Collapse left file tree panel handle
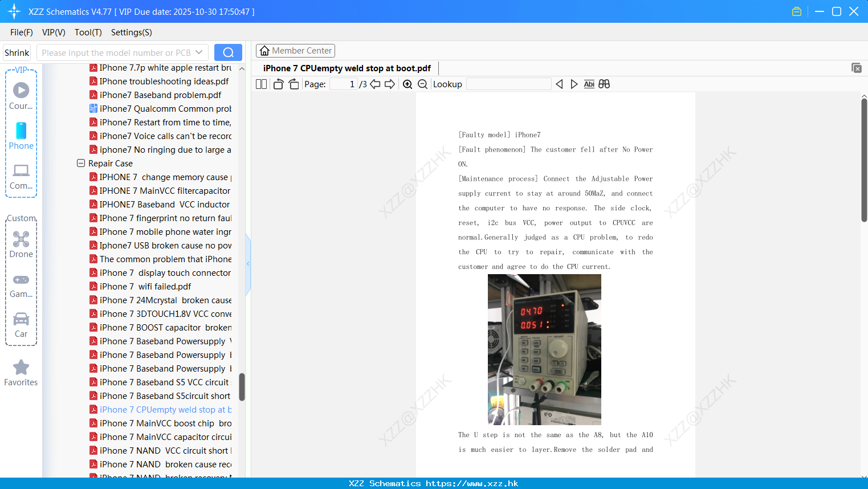Image resolution: width=868 pixels, height=489 pixels. [x=248, y=264]
